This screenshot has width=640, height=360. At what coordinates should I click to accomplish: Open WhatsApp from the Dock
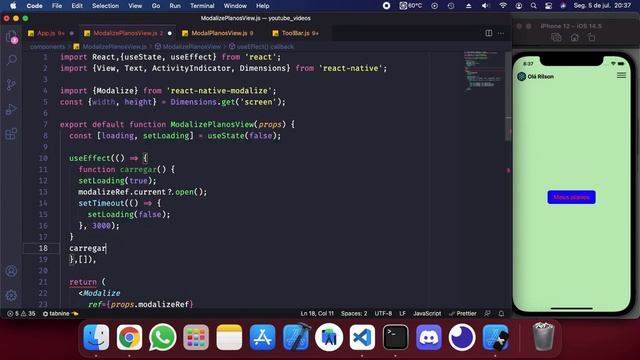coord(162,338)
